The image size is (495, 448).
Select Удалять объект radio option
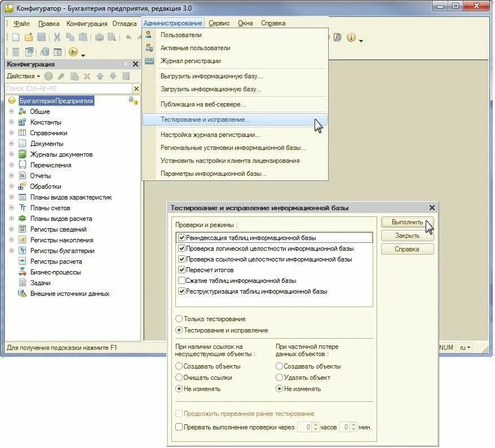[279, 378]
